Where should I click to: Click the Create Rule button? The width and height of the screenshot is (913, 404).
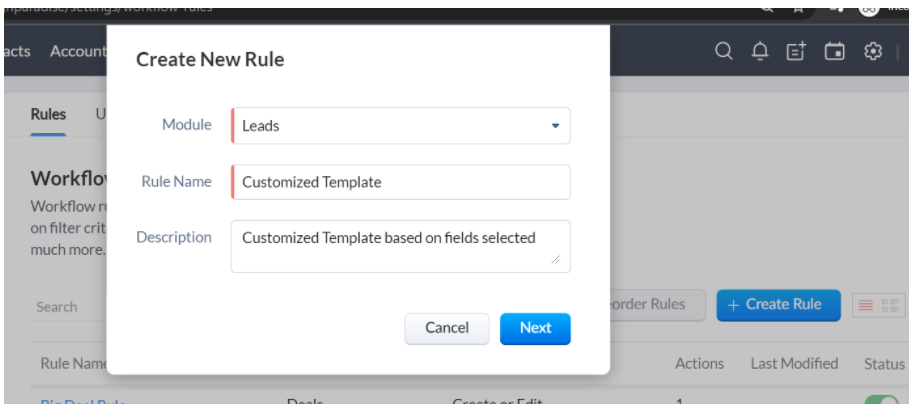(778, 305)
